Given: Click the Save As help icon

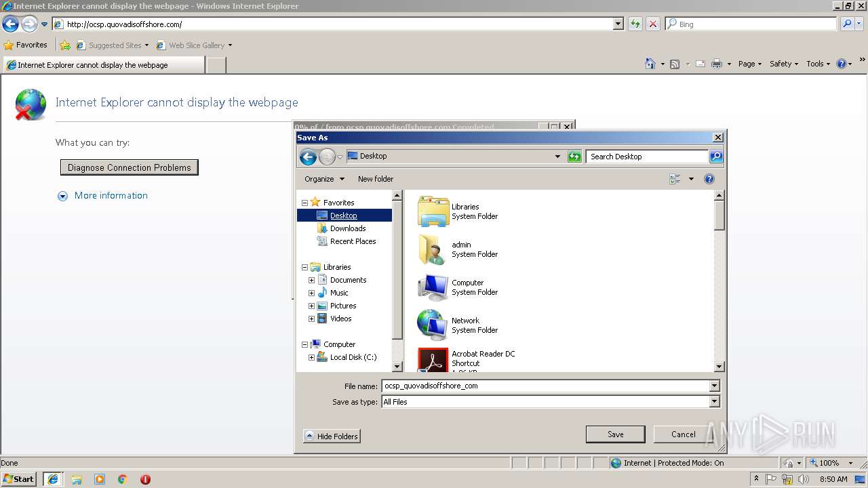Looking at the screenshot, I should click(x=709, y=179).
